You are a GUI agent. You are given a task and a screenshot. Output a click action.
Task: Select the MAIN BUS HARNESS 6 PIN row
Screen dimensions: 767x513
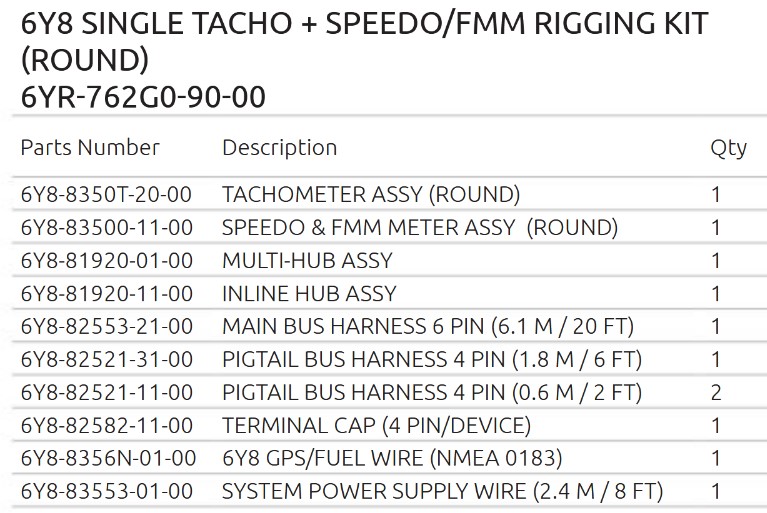click(x=428, y=326)
